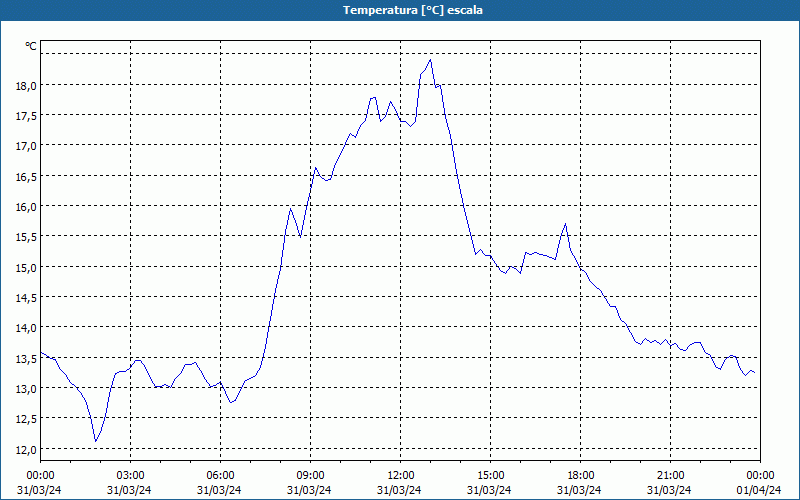The image size is (800, 500).
Task: Select the 15,5 y-axis label
Action: click(26, 237)
